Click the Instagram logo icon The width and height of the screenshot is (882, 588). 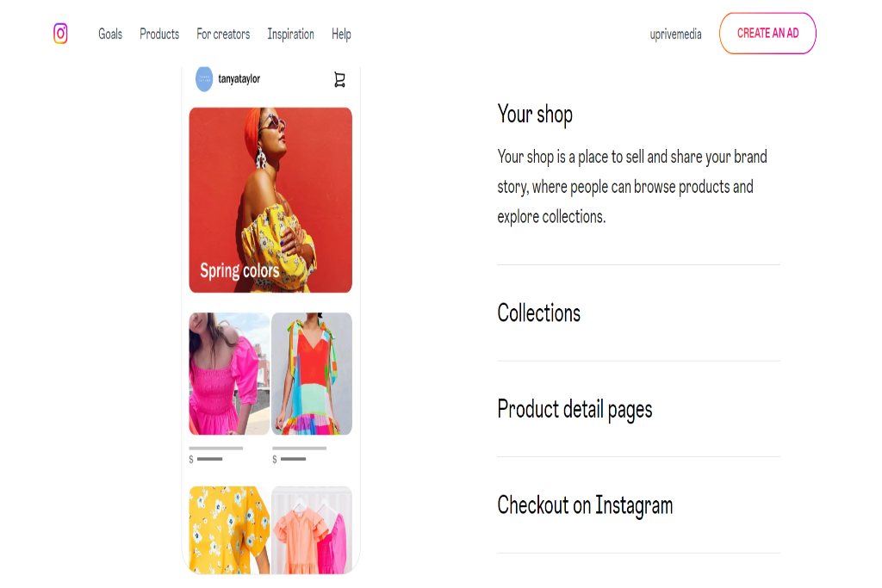pyautogui.click(x=61, y=34)
